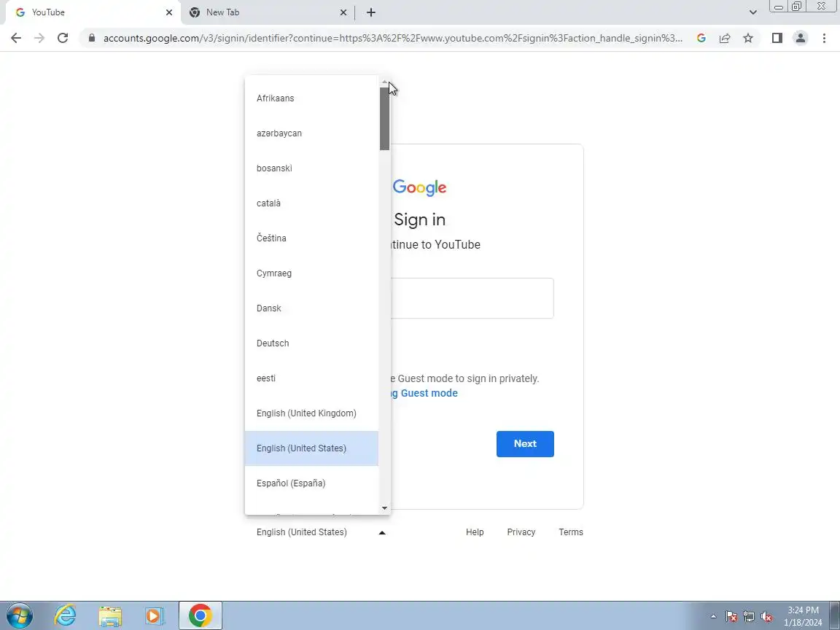The image size is (840, 630).
Task: Click the language list scroll-down arrow
Action: click(x=384, y=507)
